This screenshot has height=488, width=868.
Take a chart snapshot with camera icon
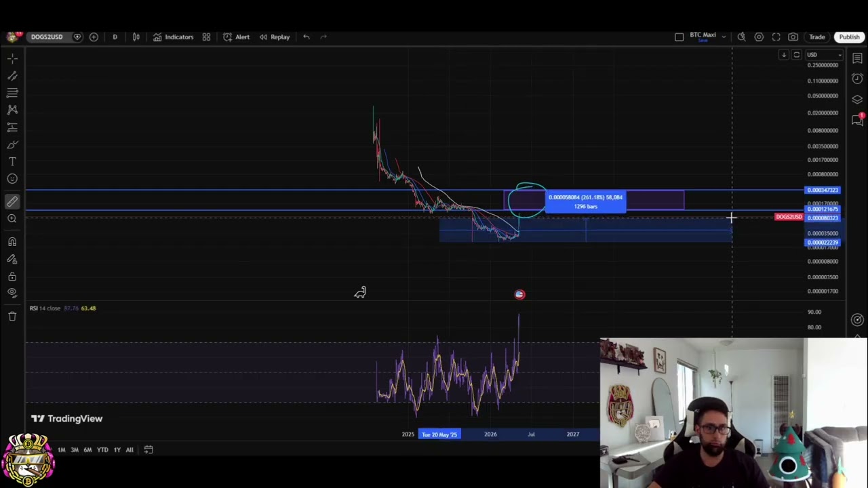tap(793, 37)
